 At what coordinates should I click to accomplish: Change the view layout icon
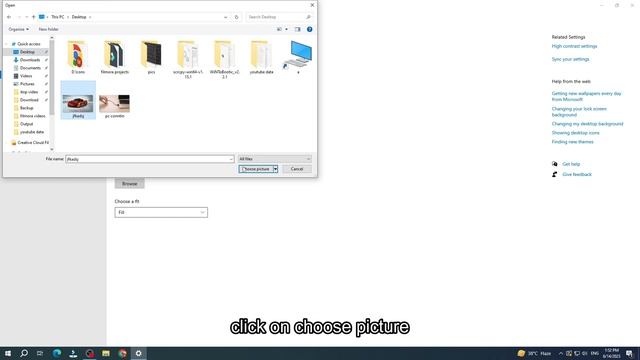pos(280,29)
